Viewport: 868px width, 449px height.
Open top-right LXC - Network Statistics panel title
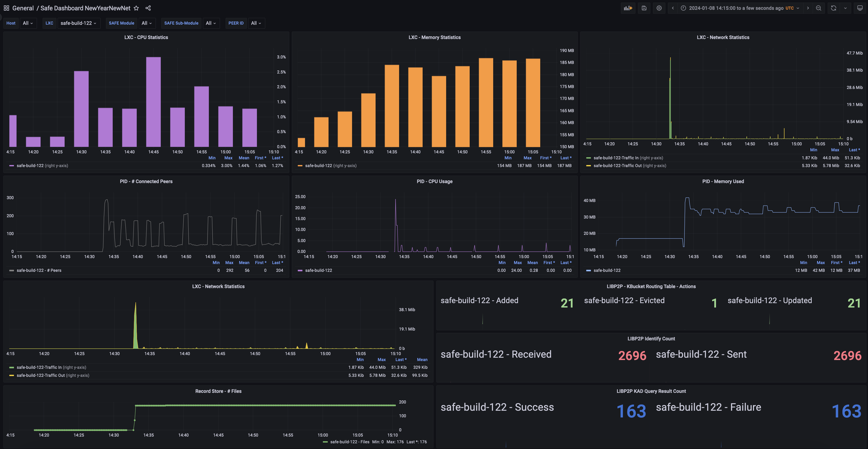[x=723, y=38]
